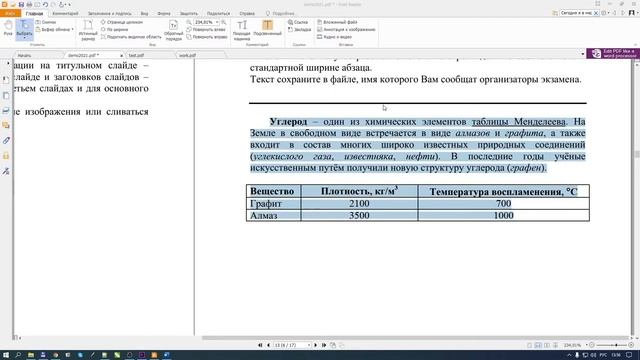
Task: Click the Ссылка link tool
Action: coord(298,22)
